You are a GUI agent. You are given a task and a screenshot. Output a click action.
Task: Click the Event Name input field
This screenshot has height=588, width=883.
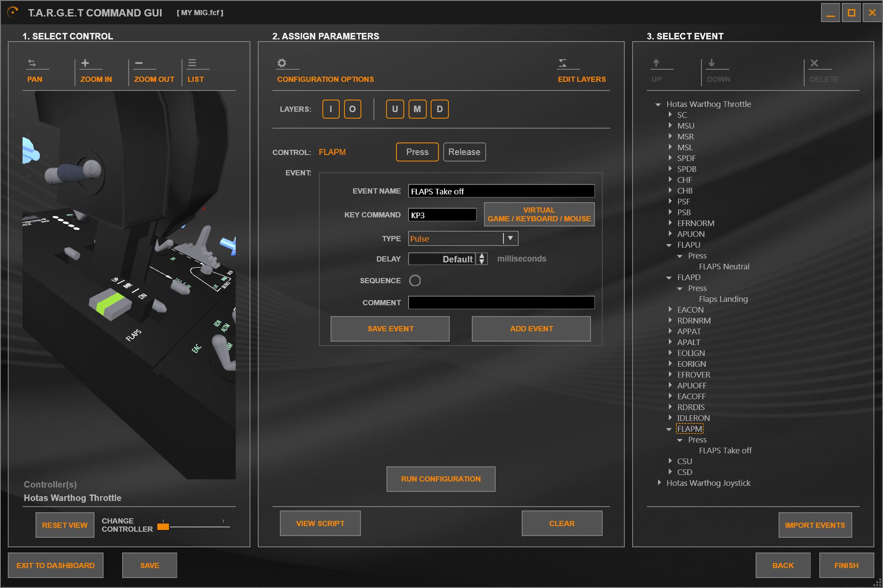click(501, 191)
